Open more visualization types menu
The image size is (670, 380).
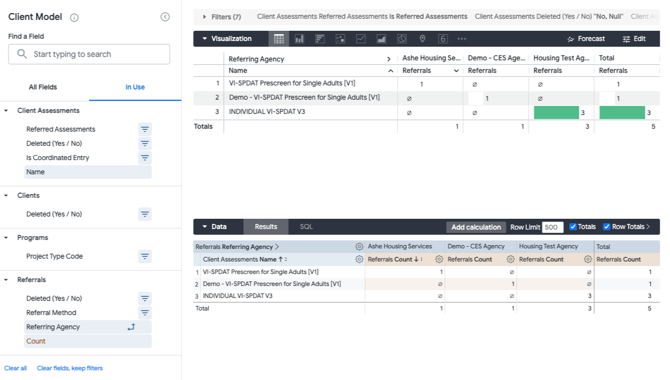(x=462, y=39)
